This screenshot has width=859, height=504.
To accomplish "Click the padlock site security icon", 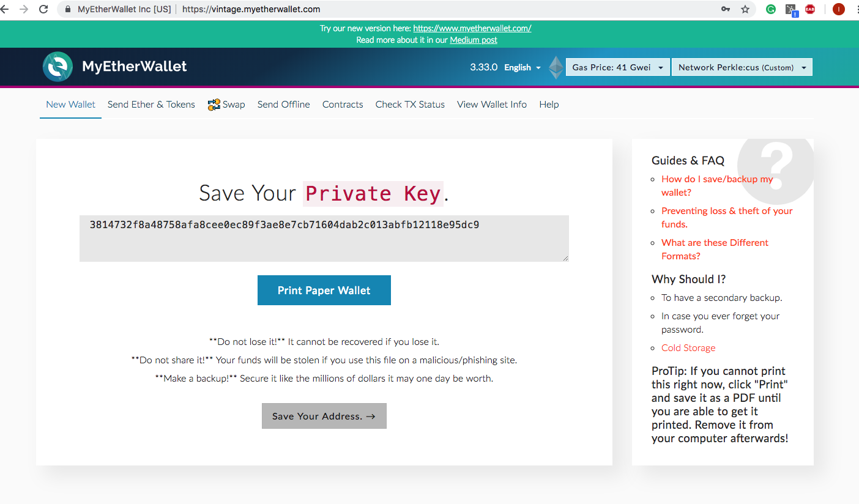I will [68, 9].
